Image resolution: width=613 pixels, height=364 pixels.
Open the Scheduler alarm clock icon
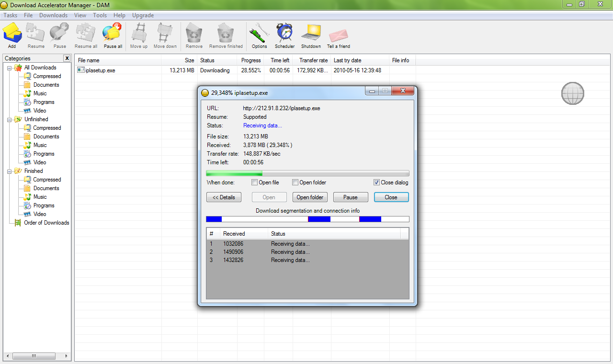click(284, 33)
